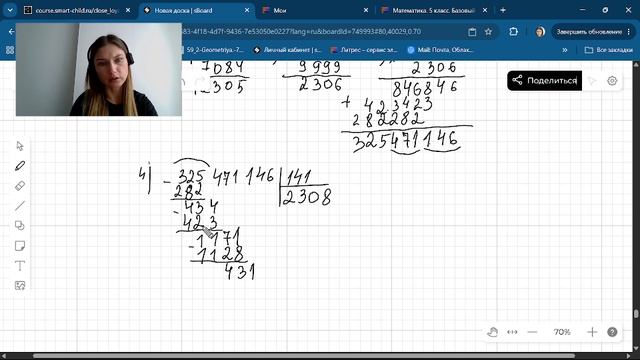Click presentation arrow icon beside Поделиться

coord(592,81)
